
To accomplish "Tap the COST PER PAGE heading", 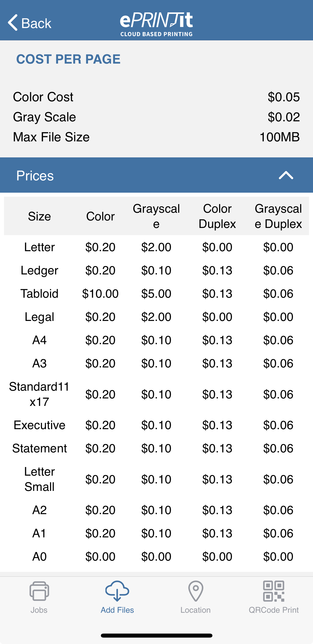I will [68, 59].
